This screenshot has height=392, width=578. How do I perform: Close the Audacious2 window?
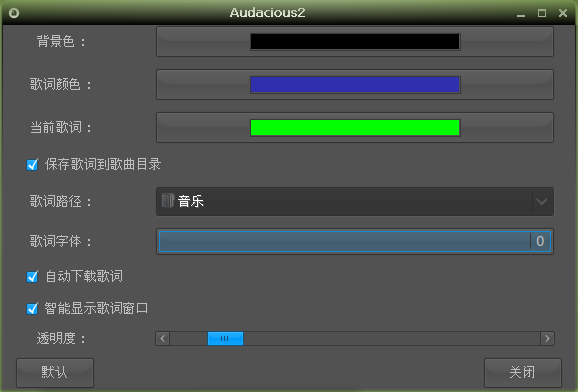pyautogui.click(x=563, y=13)
